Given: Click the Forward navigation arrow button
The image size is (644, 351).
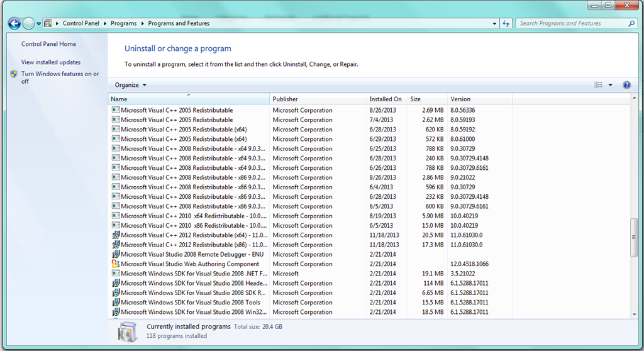Looking at the screenshot, I should [28, 23].
